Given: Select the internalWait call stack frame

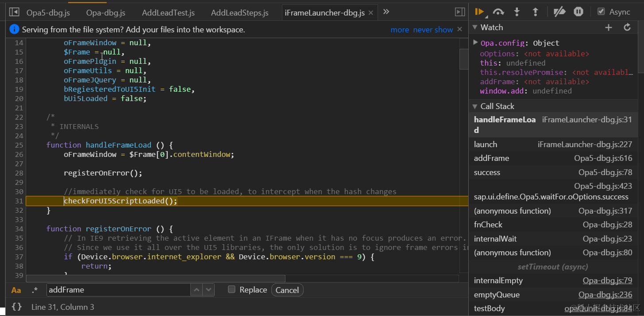Looking at the screenshot, I should 553,239.
